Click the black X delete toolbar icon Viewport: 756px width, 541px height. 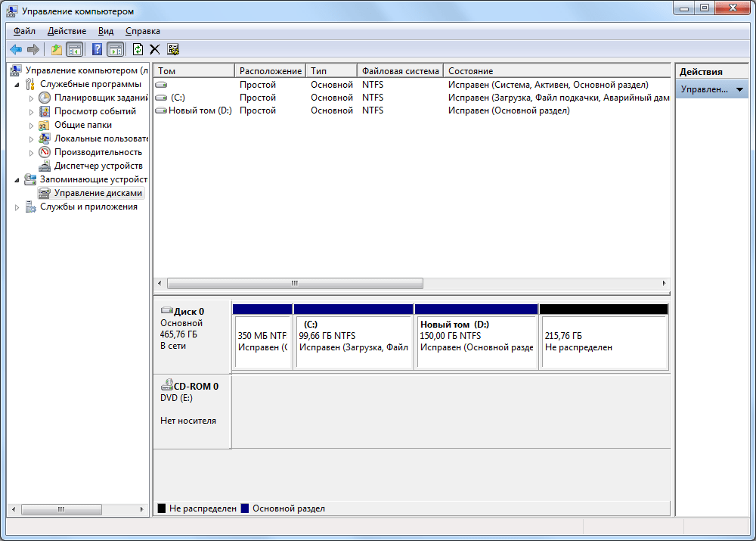click(x=155, y=49)
